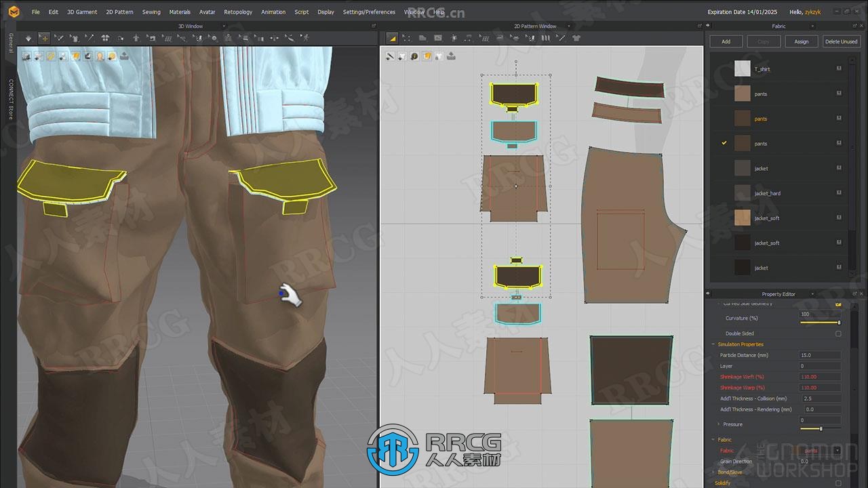The image size is (868, 488).
Task: Open the CONNECT Store side tab
Action: (x=11, y=99)
